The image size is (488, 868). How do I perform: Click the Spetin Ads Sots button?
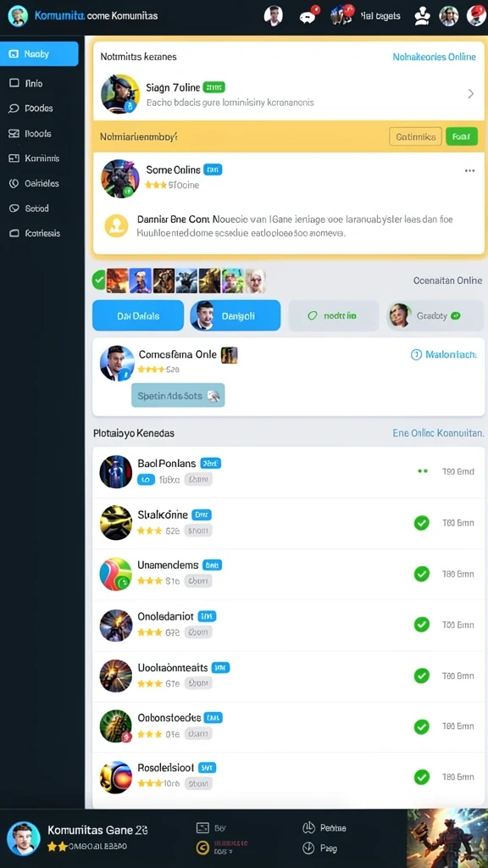coord(178,395)
